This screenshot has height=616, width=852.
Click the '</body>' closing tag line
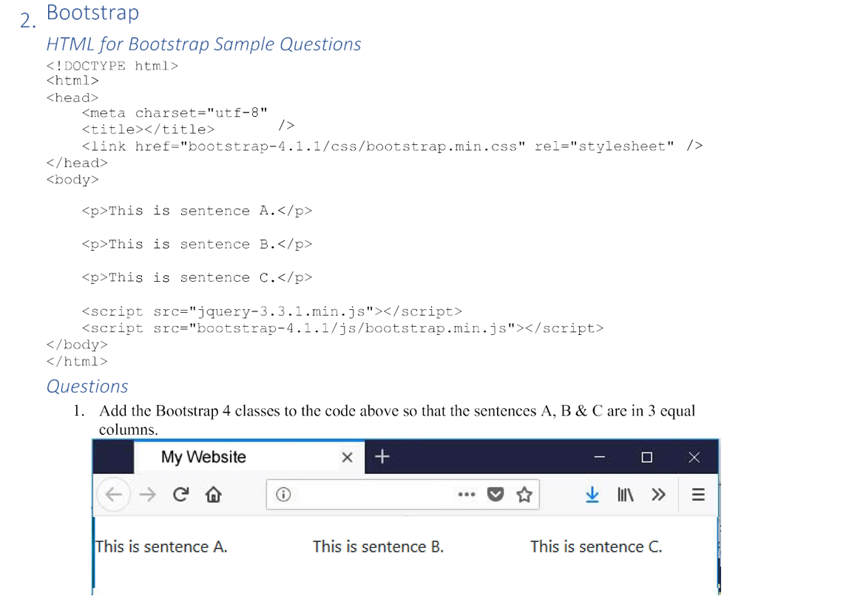tap(77, 345)
